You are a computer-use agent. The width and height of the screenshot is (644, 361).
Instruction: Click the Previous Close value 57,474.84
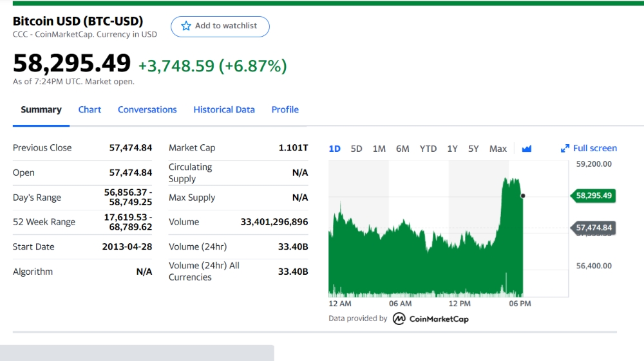131,148
